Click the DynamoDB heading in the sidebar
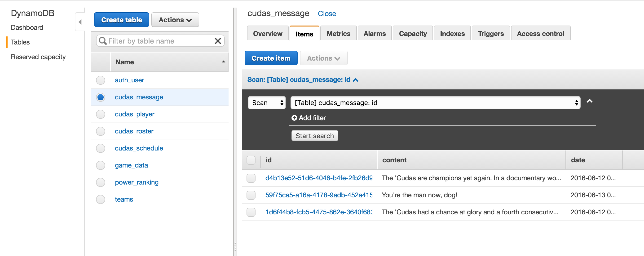Image resolution: width=644 pixels, height=256 pixels. coord(32,13)
